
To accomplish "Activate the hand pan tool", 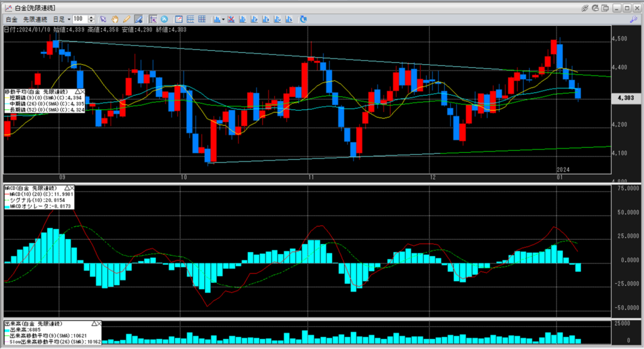I will click(x=115, y=19).
